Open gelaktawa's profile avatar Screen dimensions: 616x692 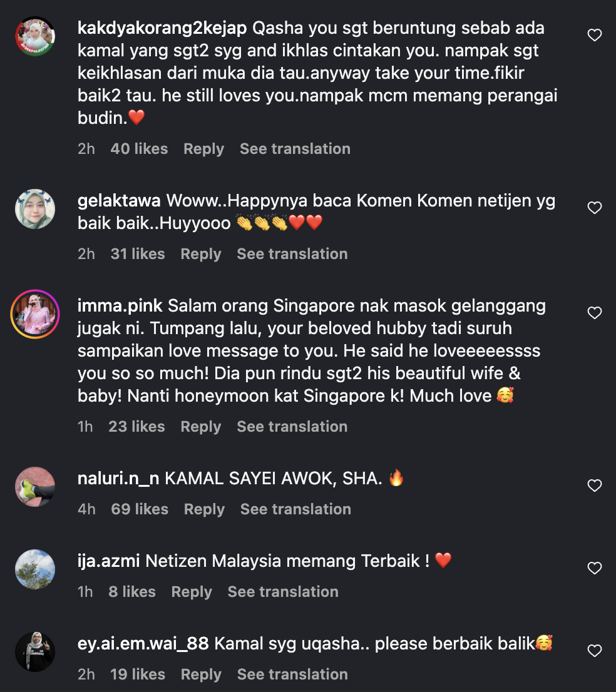tap(35, 209)
